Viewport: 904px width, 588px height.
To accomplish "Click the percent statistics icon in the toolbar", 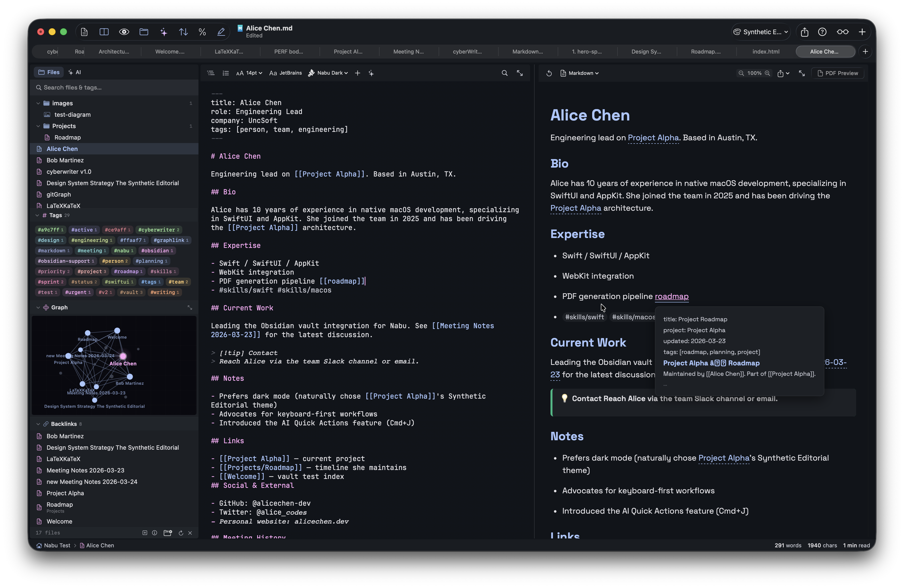I will pos(202,32).
